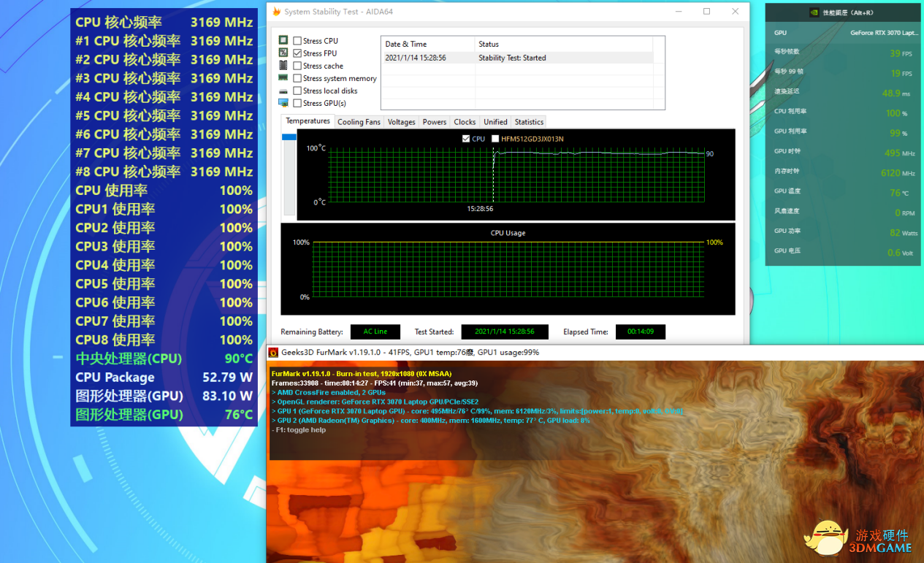924x563 pixels.
Task: Click the Date & Time column header
Action: coord(428,44)
